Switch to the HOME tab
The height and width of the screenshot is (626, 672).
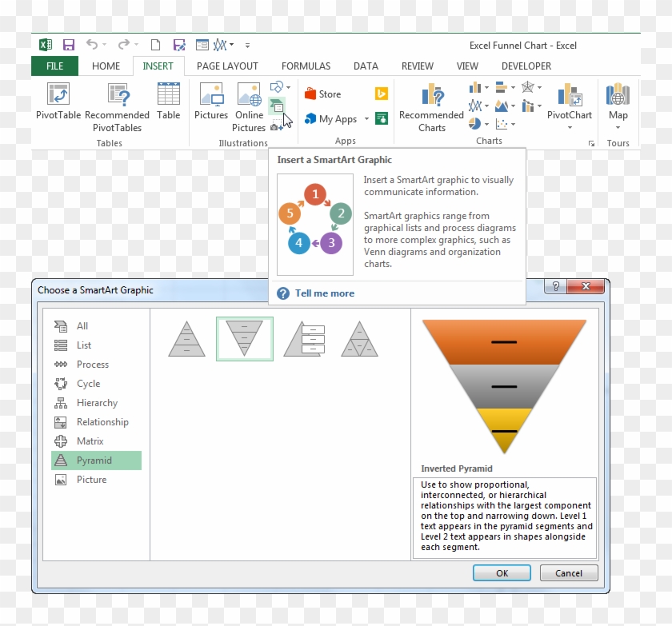pos(106,66)
